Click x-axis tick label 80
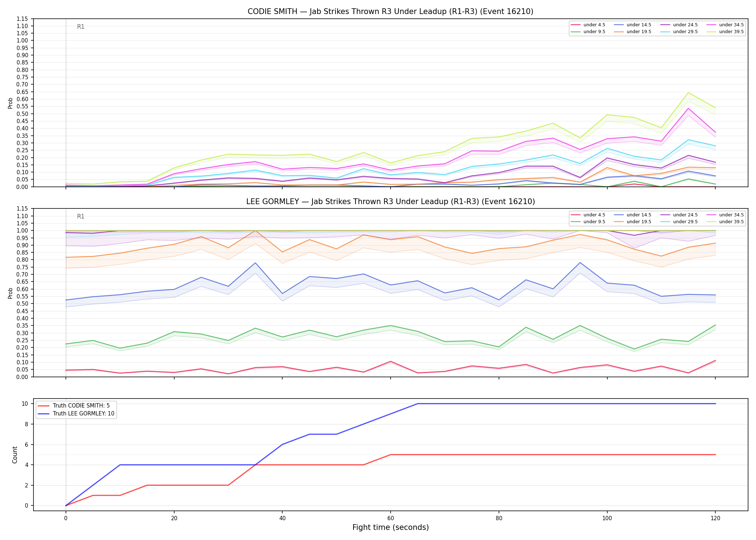This screenshot has height=540, width=756. (499, 518)
